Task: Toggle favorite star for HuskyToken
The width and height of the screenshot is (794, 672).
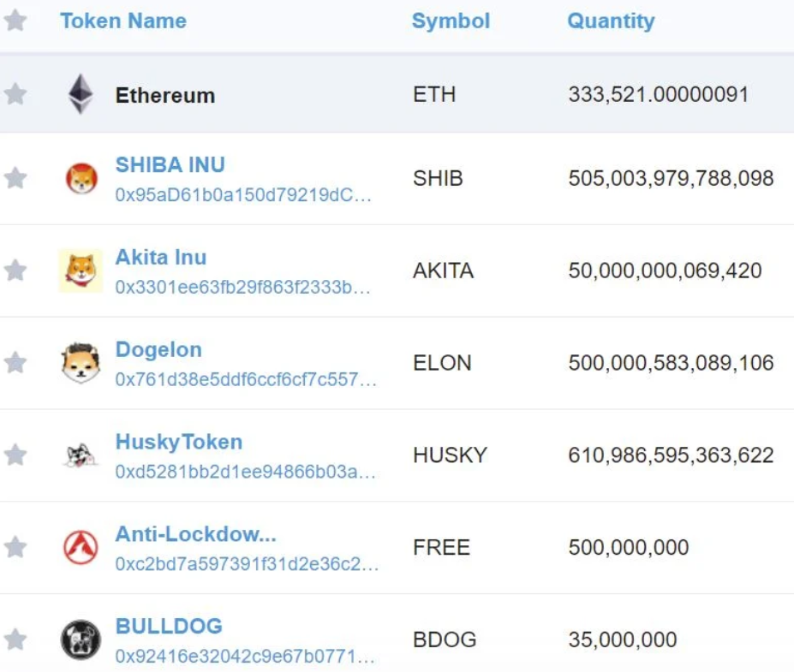Action: (x=15, y=455)
